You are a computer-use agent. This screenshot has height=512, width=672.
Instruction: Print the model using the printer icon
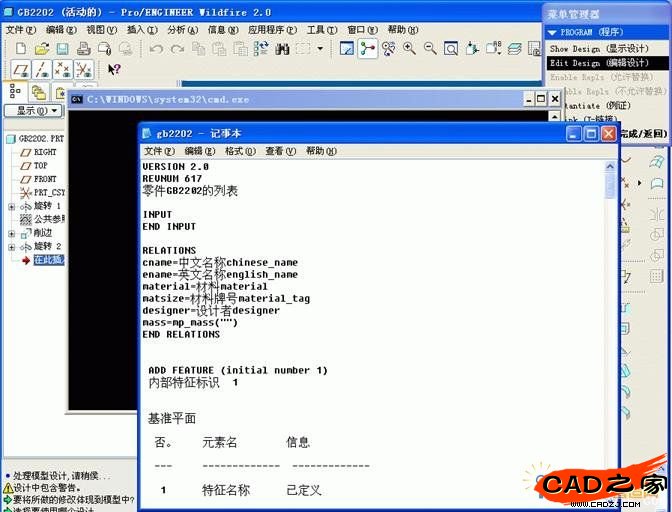84,48
